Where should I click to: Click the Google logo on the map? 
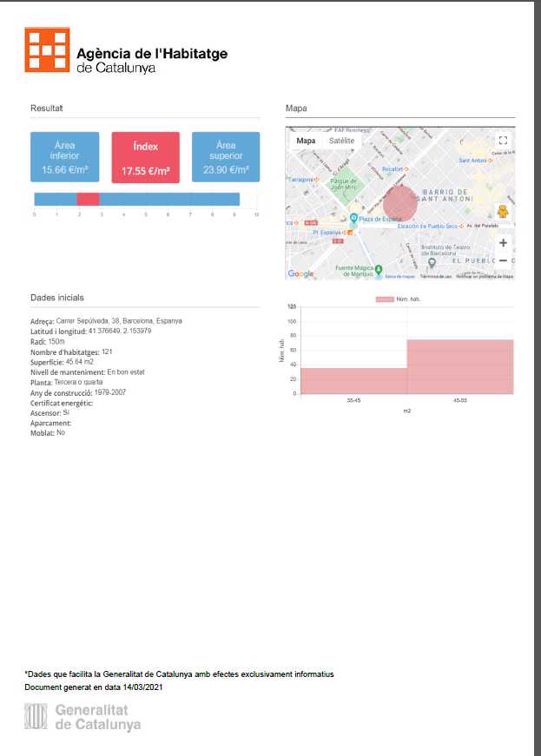coord(300,273)
